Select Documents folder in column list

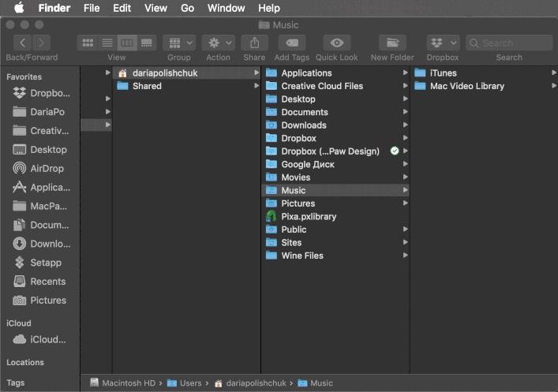[x=335, y=112]
